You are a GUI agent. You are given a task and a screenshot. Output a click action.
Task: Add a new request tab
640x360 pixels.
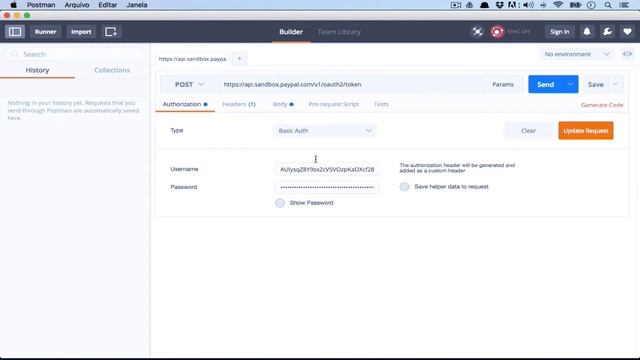tap(240, 58)
